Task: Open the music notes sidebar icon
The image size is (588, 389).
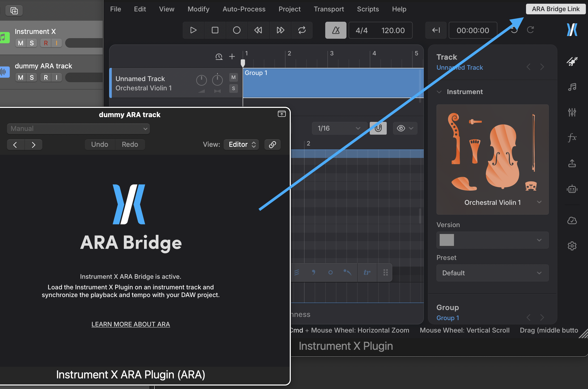Action: pos(572,87)
